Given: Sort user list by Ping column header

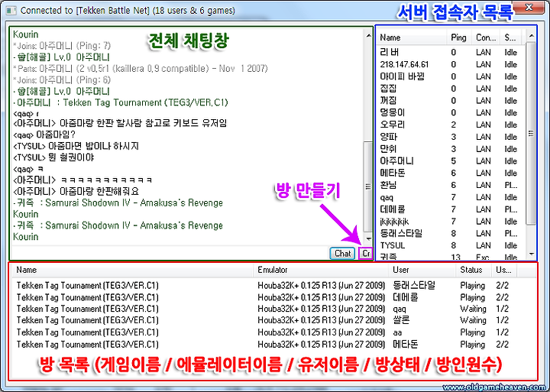Looking at the screenshot, I should pos(459,37).
